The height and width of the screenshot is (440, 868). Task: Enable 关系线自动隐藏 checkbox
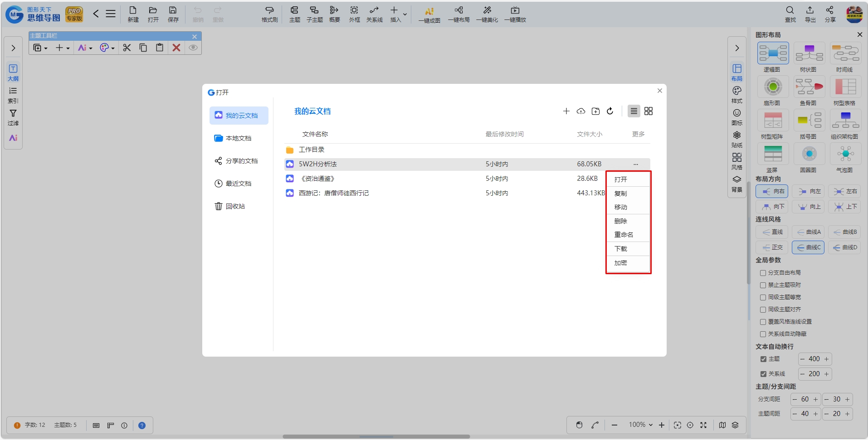[x=763, y=334]
